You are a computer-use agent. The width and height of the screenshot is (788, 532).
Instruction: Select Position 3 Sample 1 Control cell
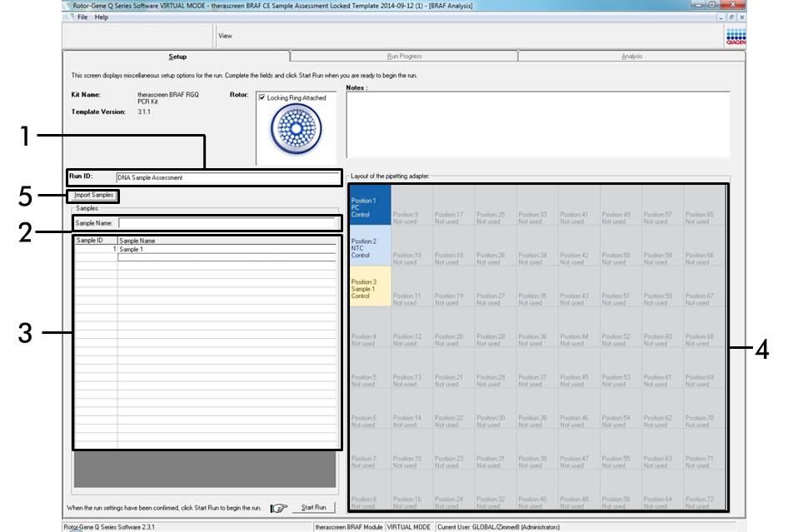tap(371, 286)
